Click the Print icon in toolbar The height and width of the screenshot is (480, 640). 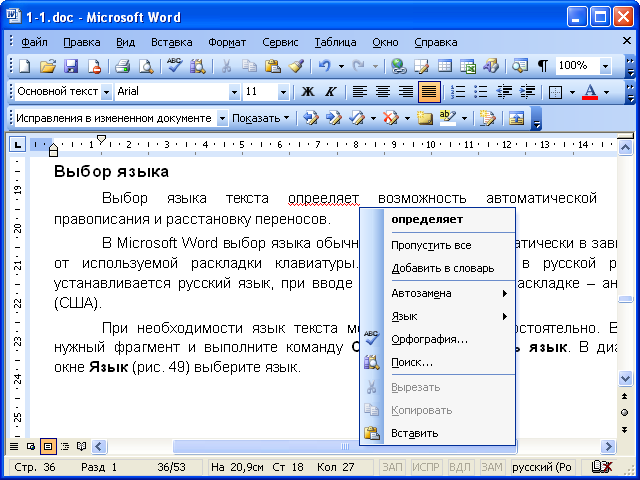coord(122,66)
